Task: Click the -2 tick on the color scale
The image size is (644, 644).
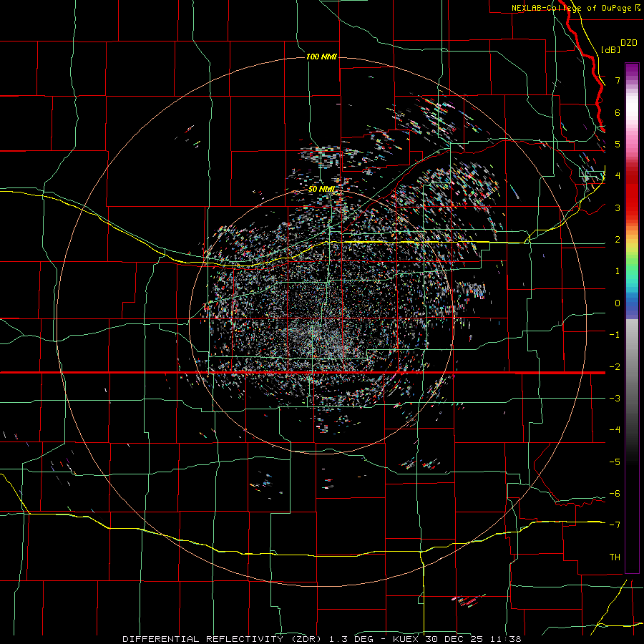Action: click(615, 366)
